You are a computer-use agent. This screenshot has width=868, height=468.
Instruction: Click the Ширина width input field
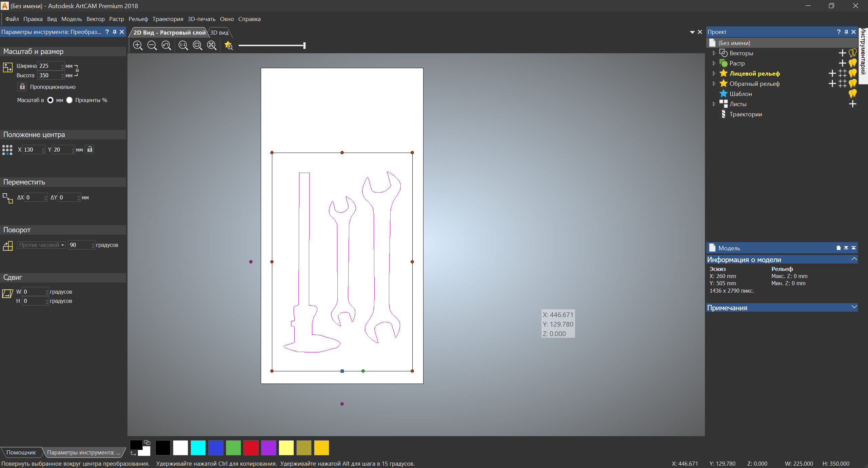coord(50,66)
